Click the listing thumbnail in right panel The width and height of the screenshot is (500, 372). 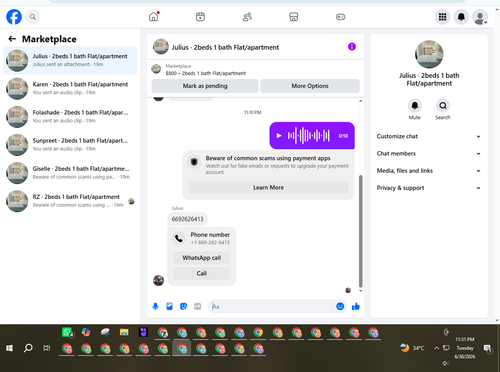tap(429, 54)
